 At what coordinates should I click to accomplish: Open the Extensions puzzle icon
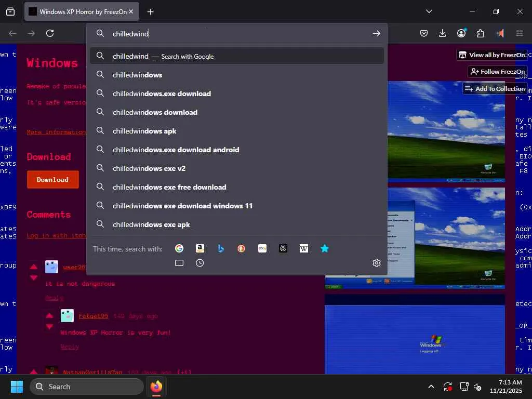point(480,33)
